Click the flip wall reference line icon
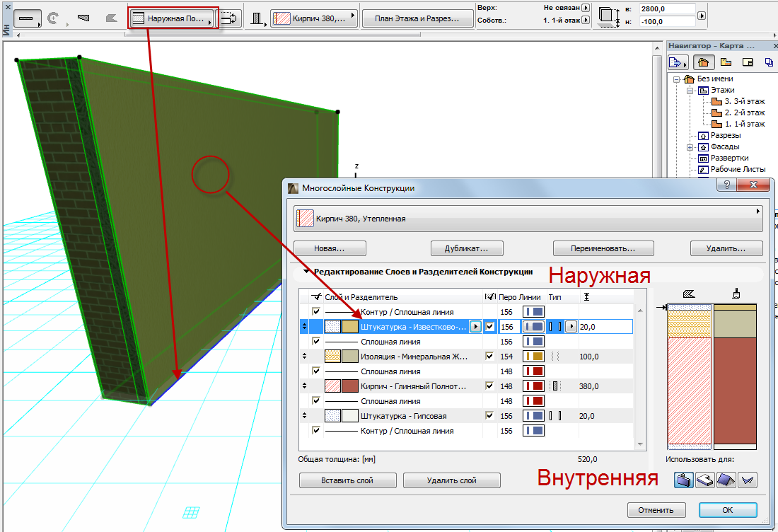 pyautogui.click(x=228, y=18)
